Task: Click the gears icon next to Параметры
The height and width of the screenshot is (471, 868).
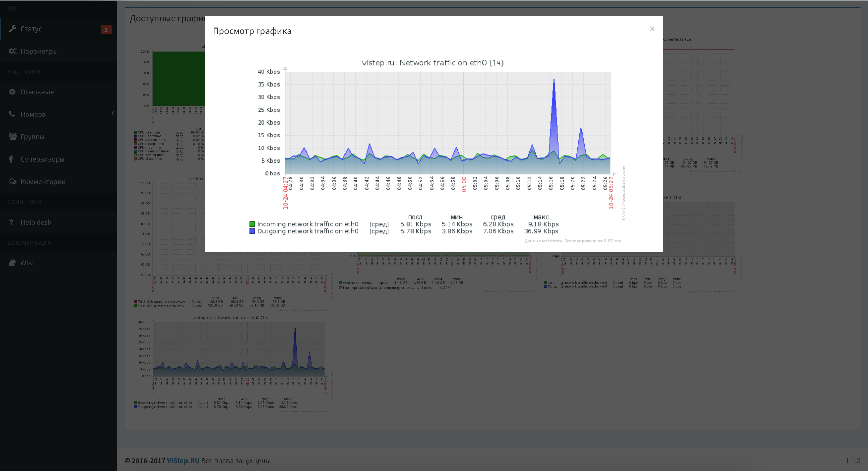Action: (13, 51)
